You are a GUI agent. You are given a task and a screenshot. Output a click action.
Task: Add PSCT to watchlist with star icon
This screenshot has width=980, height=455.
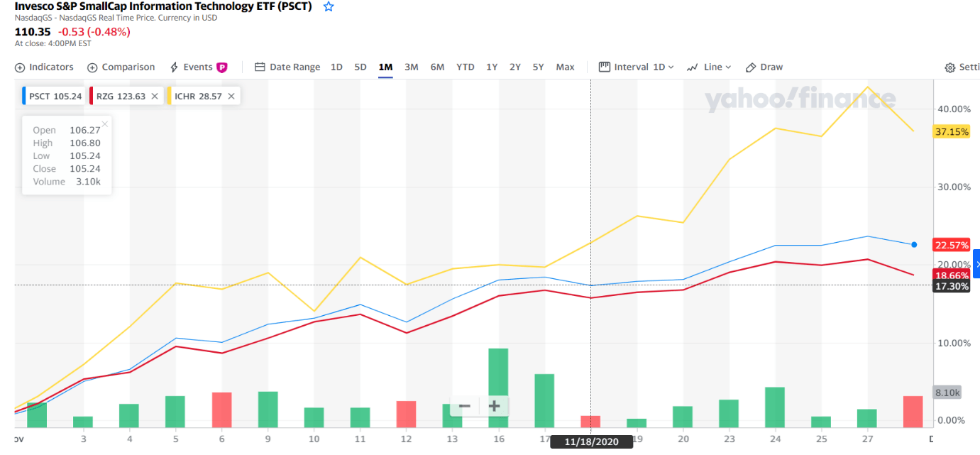[329, 6]
